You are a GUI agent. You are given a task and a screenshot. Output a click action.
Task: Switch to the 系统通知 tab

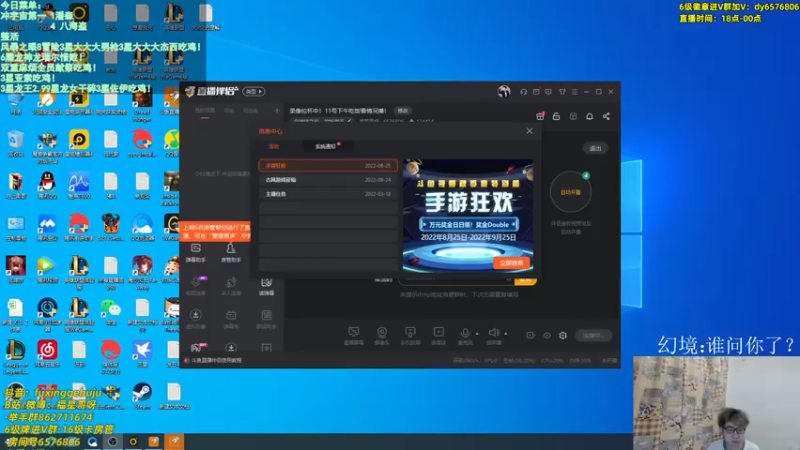coord(326,146)
